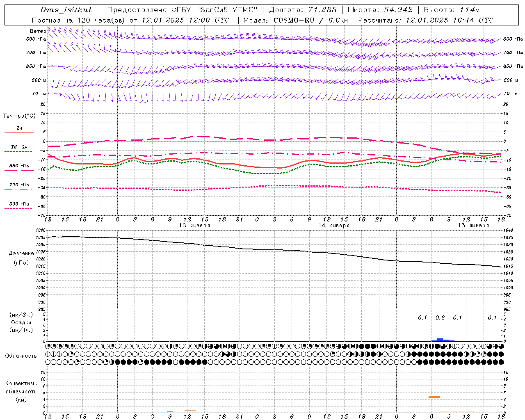Click the "Давление" pressure panel label
Image resolution: width=525 pixels, height=420 pixels.
click(x=21, y=253)
